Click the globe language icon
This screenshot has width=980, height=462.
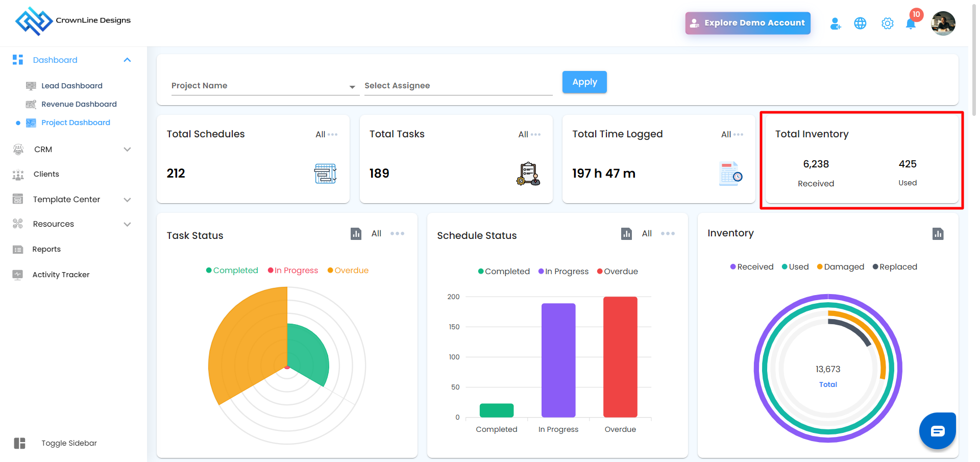pyautogui.click(x=860, y=23)
